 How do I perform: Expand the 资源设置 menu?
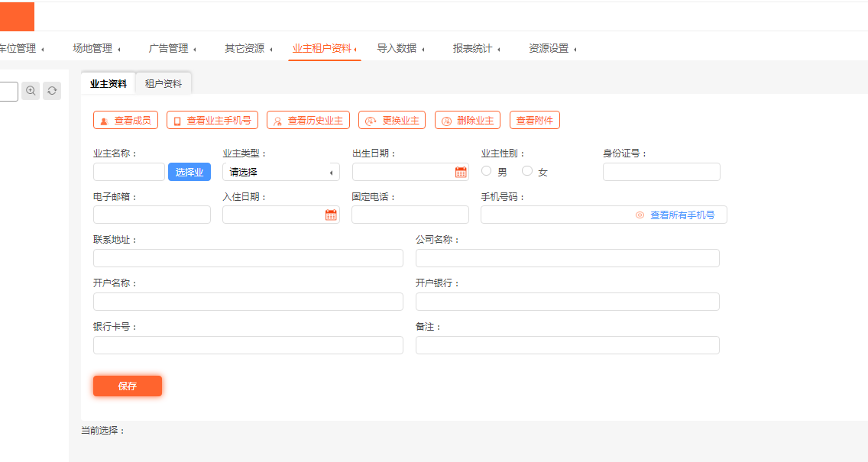coord(552,49)
